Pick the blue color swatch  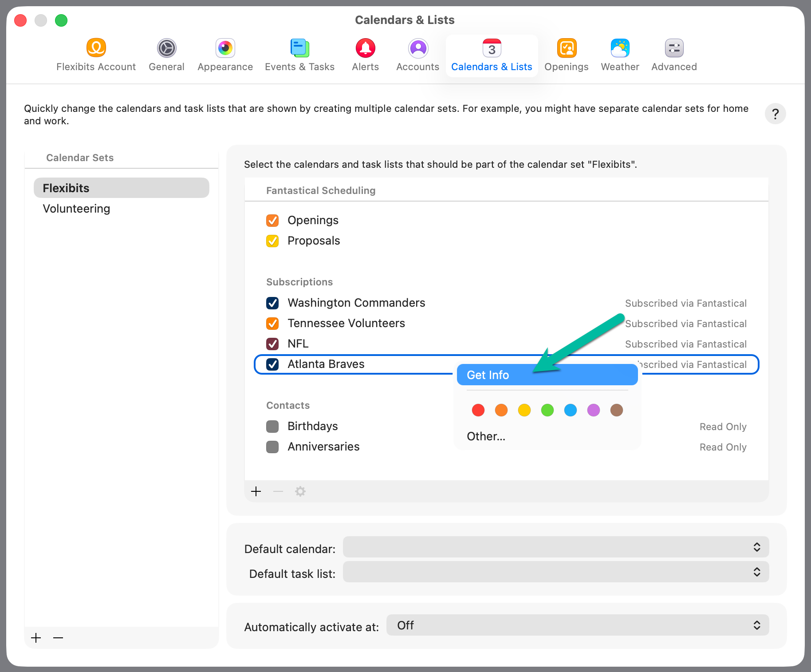[x=571, y=410]
